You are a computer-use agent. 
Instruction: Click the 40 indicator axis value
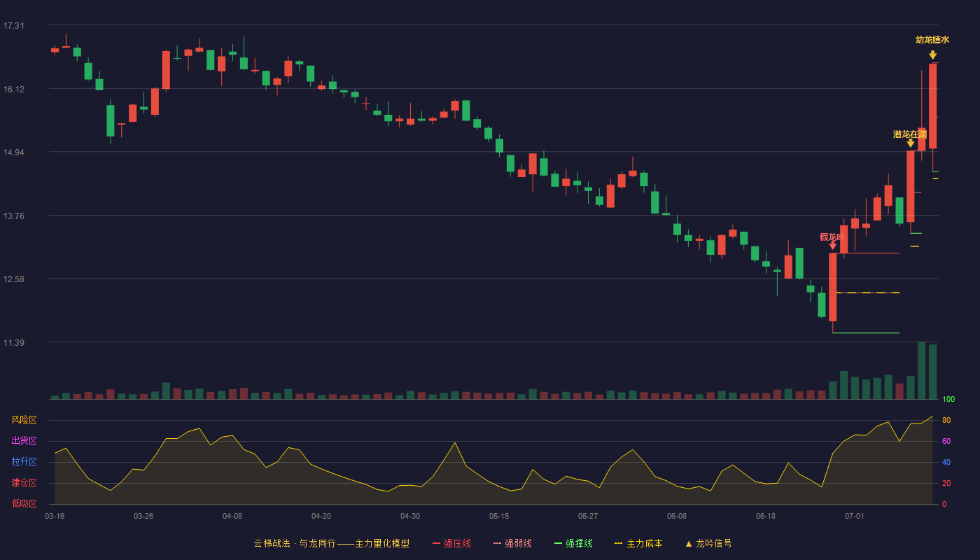click(x=946, y=462)
